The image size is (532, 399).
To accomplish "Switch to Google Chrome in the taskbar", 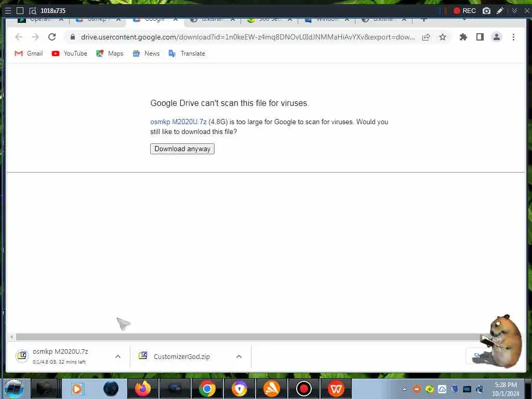I will 207,389.
